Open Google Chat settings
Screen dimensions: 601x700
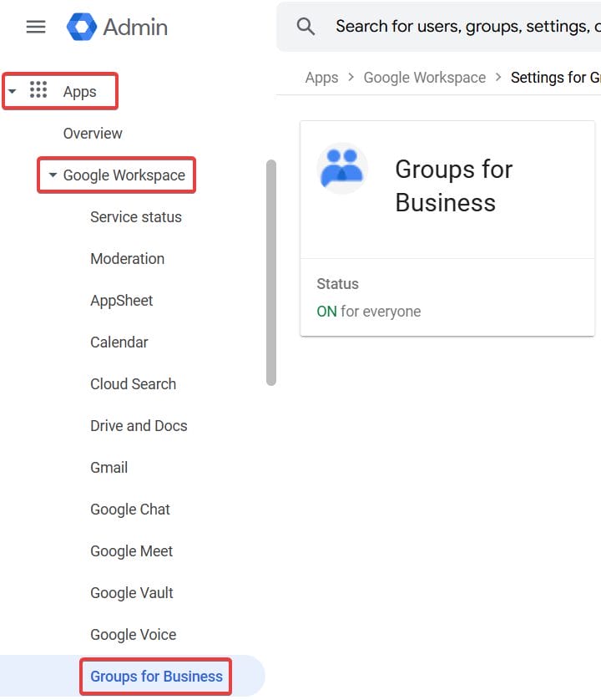point(130,510)
